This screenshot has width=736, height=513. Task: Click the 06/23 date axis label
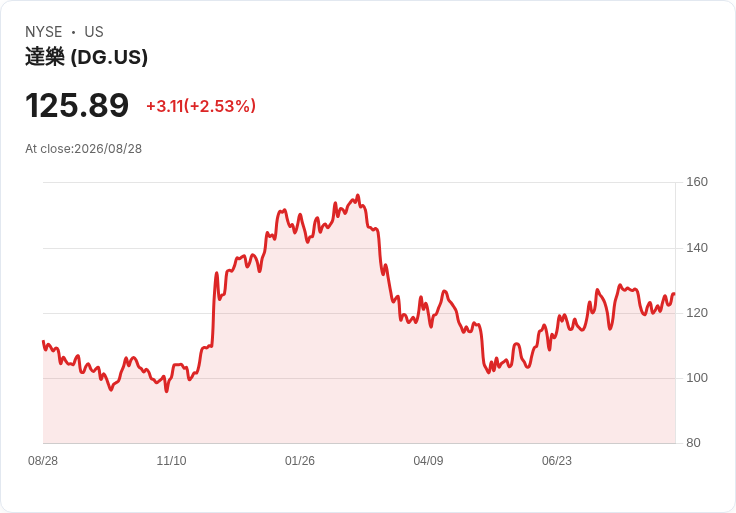557,460
